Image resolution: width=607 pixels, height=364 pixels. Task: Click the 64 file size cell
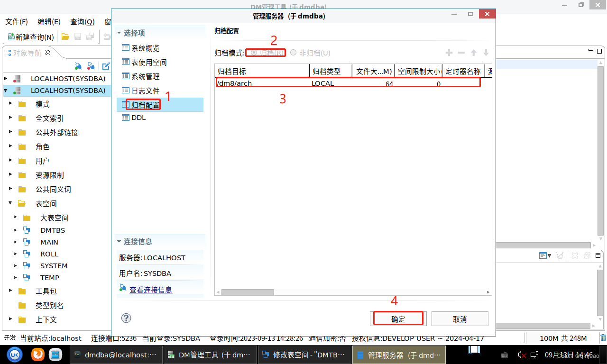(374, 83)
